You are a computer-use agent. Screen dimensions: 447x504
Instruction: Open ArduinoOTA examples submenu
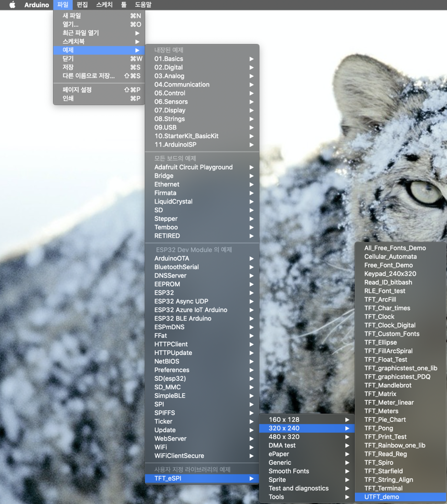(x=202, y=258)
